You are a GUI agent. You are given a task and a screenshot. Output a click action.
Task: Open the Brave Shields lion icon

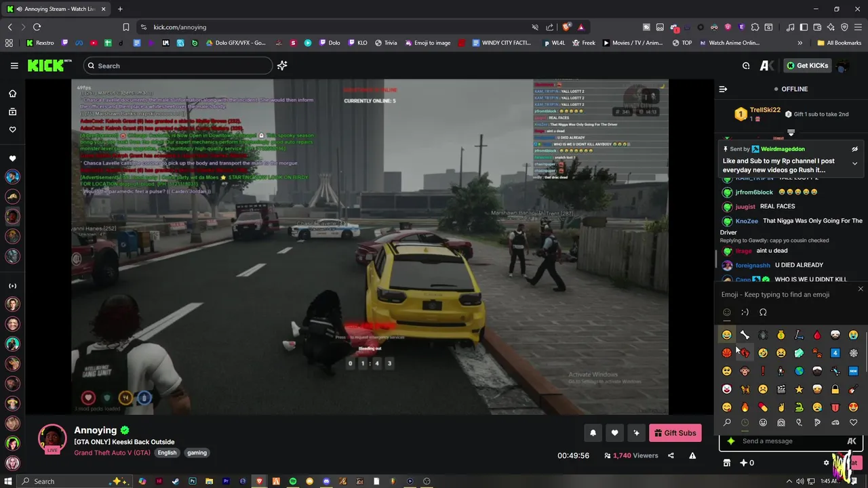[566, 27]
